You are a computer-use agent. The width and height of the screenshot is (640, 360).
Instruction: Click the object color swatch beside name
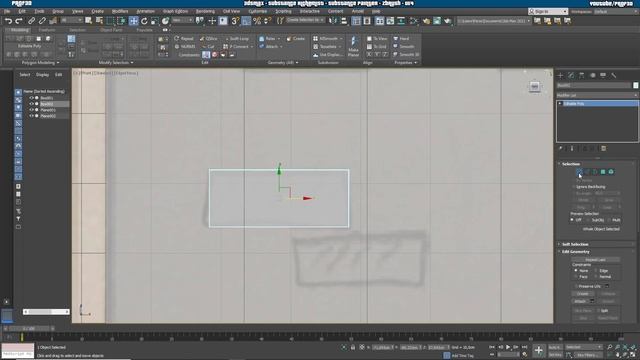(x=636, y=85)
